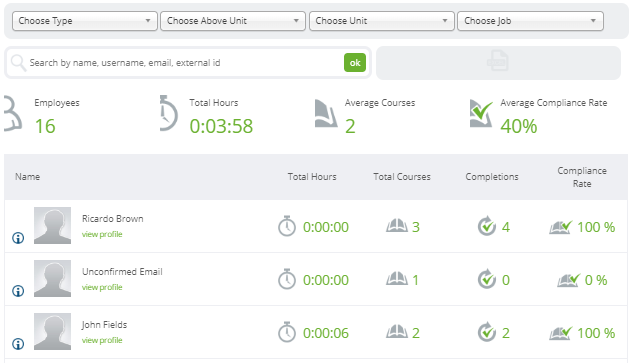Click the green ok search button

(x=355, y=63)
